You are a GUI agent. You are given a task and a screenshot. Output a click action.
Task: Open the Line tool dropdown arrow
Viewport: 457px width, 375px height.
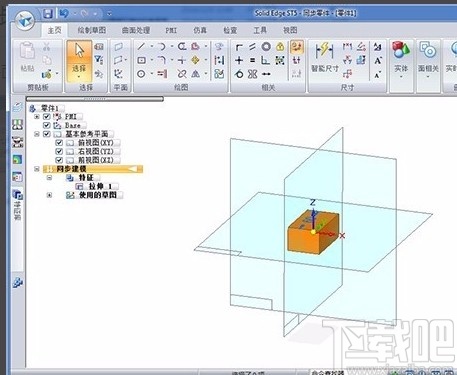coord(152,46)
